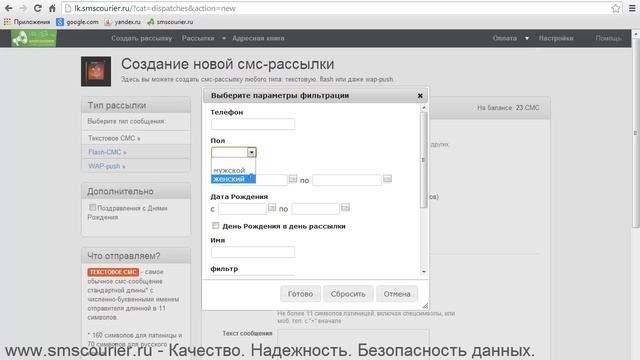
Task: Open Помощь menu item
Action: pos(608,38)
